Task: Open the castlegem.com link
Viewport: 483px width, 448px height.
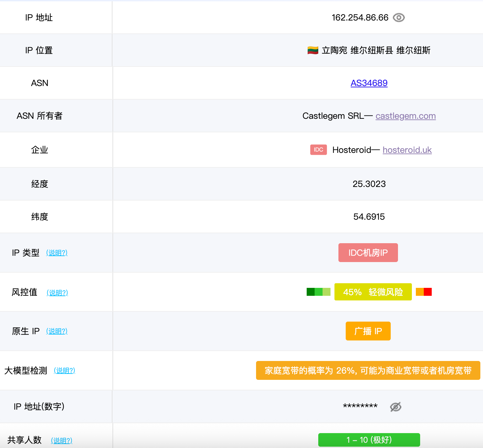Action: click(406, 116)
